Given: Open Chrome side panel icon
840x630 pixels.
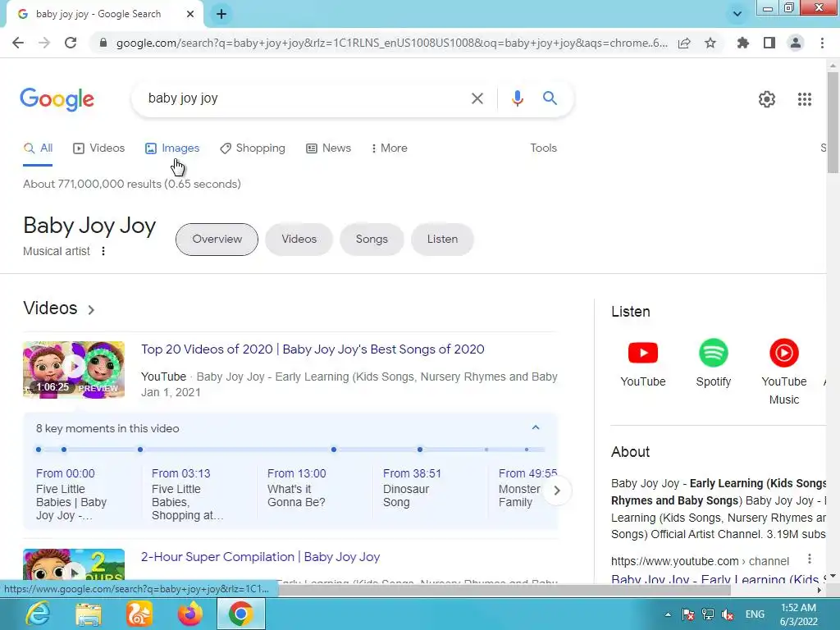Looking at the screenshot, I should tap(769, 43).
